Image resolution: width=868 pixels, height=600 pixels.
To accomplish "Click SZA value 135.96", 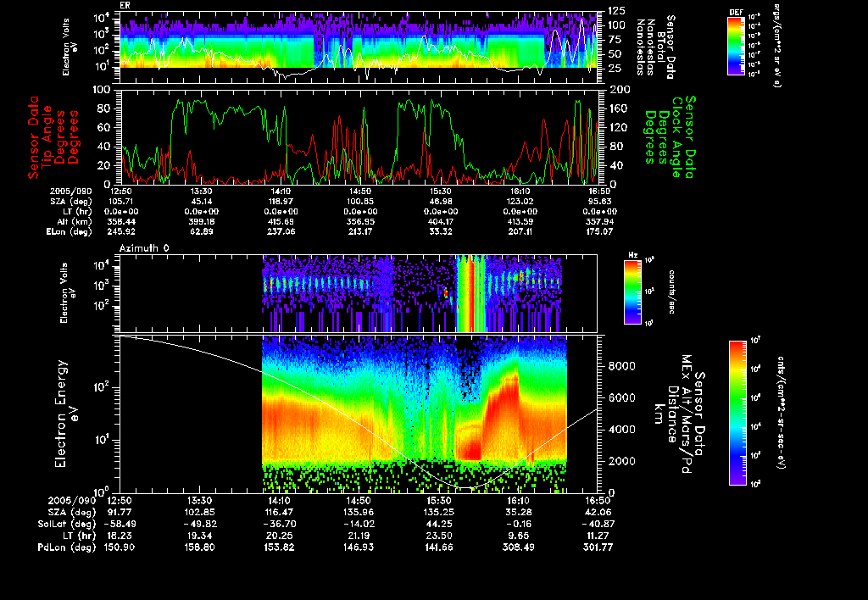I will click(x=359, y=513).
